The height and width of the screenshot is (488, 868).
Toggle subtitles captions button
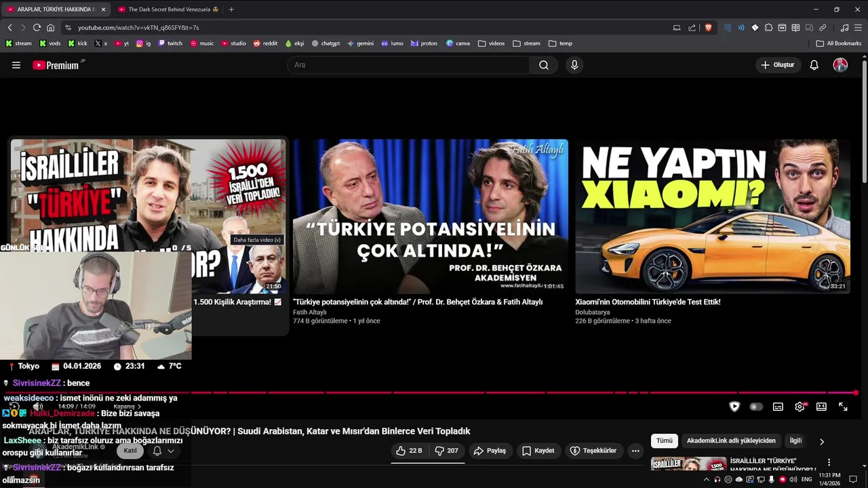(x=778, y=407)
